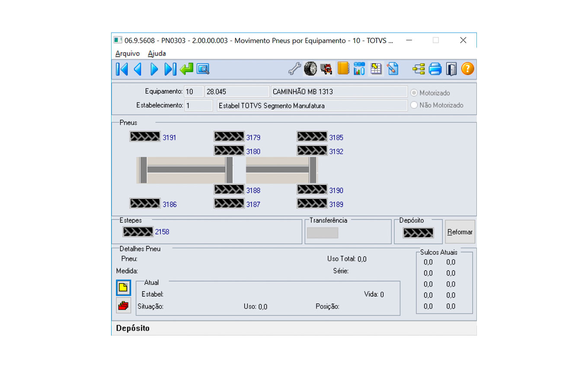Select tire 3191 on the axle diagram

(145, 137)
